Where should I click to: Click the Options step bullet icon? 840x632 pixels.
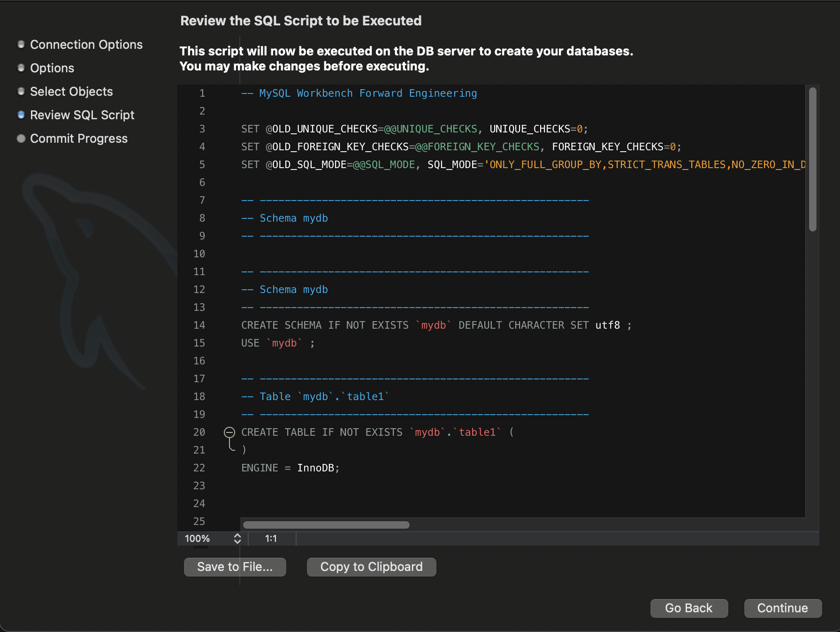tap(21, 68)
